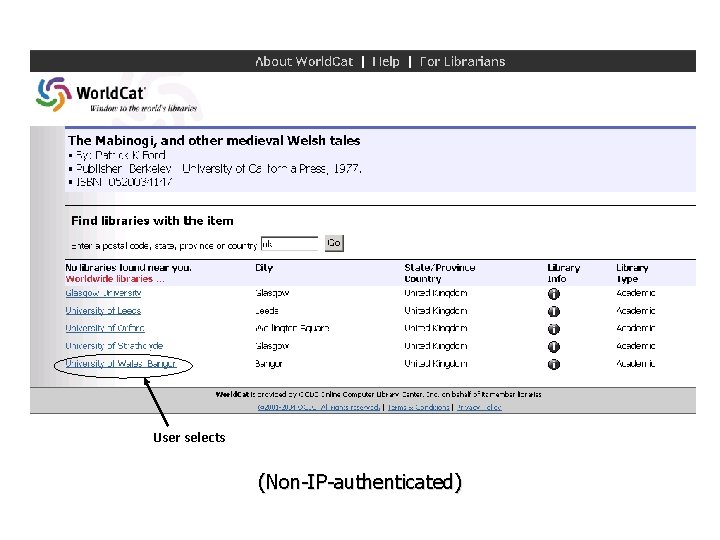The width and height of the screenshot is (720, 540).
Task: Open the University of Oxford link
Action: [105, 328]
